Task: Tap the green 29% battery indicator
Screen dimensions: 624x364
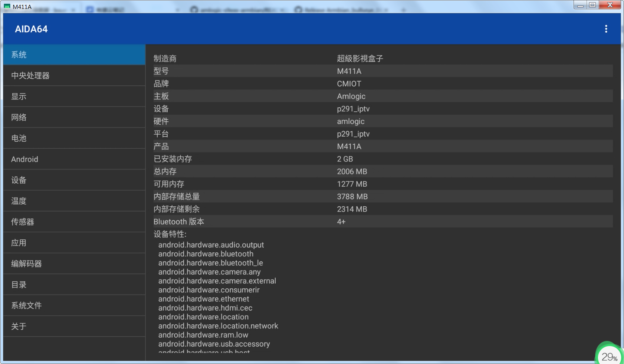Action: tap(609, 355)
